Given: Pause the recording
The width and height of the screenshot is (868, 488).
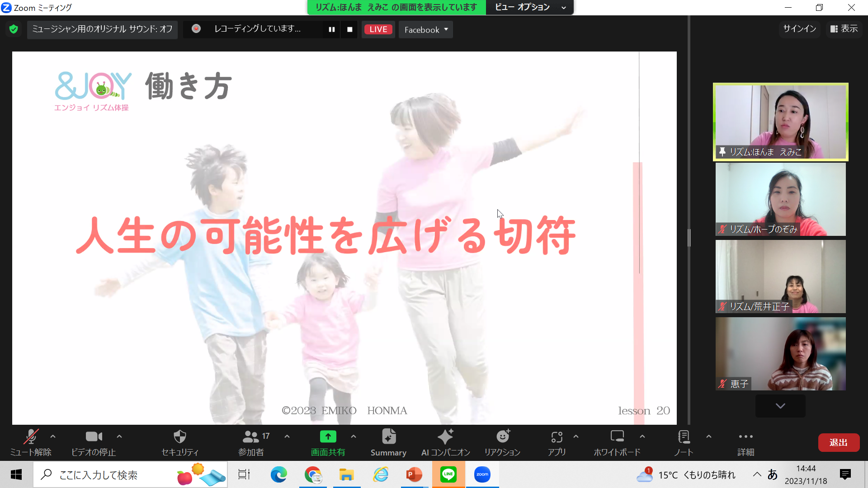Looking at the screenshot, I should (332, 29).
